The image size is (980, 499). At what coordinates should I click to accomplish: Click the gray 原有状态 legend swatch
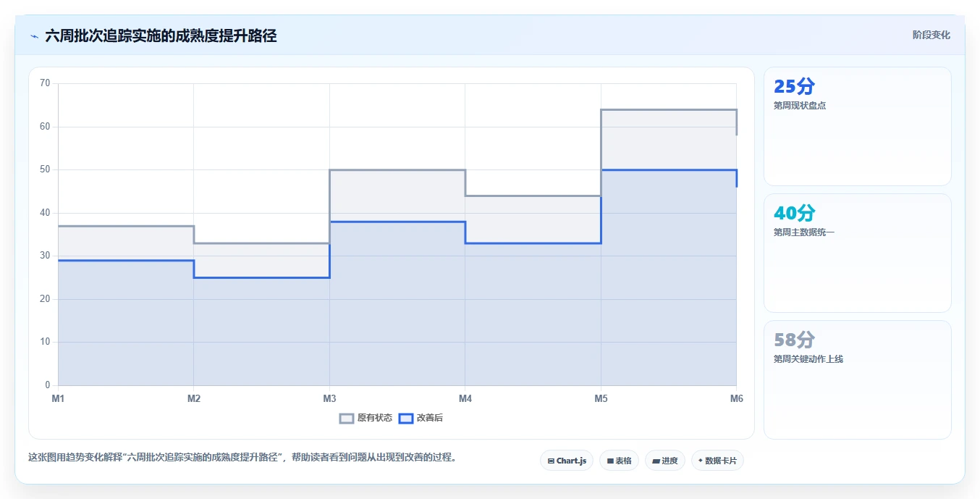pos(347,418)
